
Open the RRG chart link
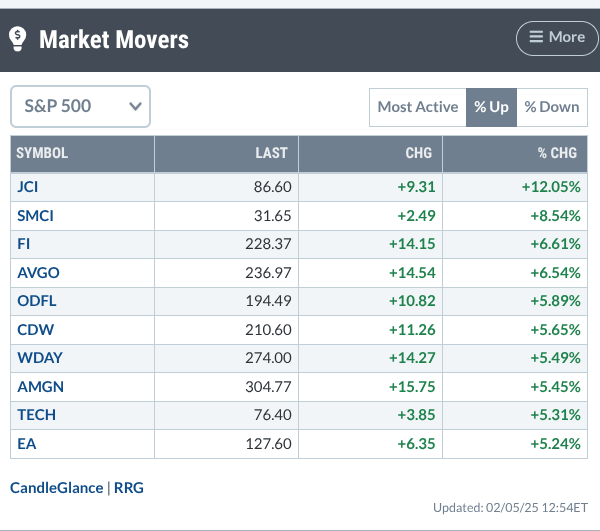(x=129, y=487)
